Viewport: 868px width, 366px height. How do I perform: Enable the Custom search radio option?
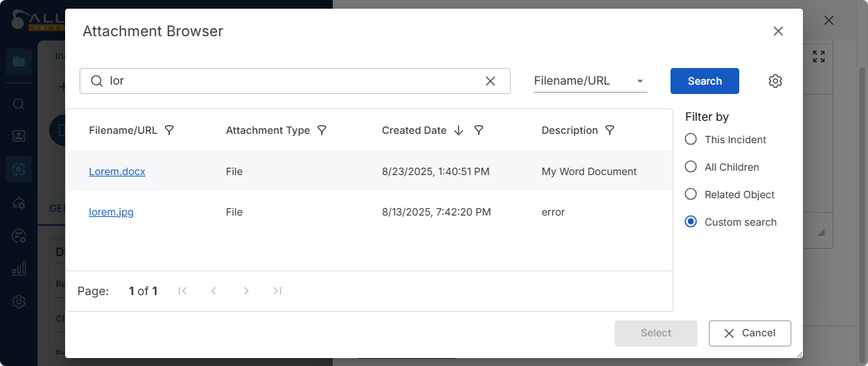[691, 222]
